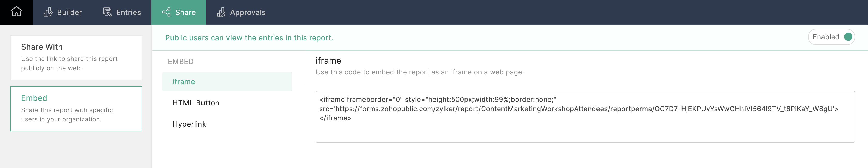The width and height of the screenshot is (868, 168).
Task: Click the Enabled label text
Action: pos(826,37)
